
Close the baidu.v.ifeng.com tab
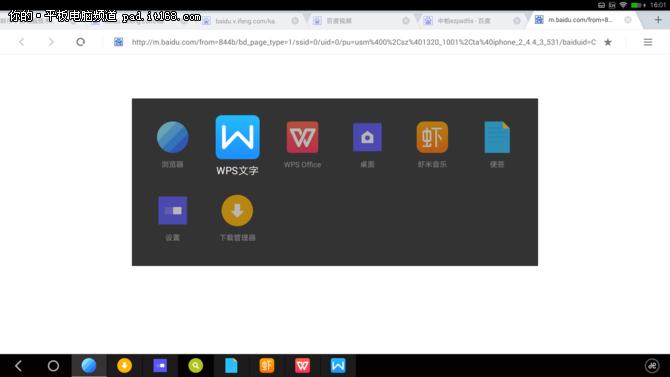pos(295,21)
